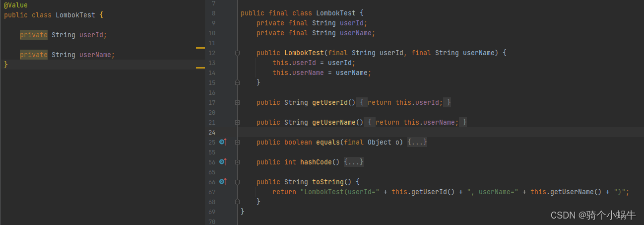Click userId on the line 9 field declaration
Viewport: 644px width, 225px height.
(x=352, y=23)
